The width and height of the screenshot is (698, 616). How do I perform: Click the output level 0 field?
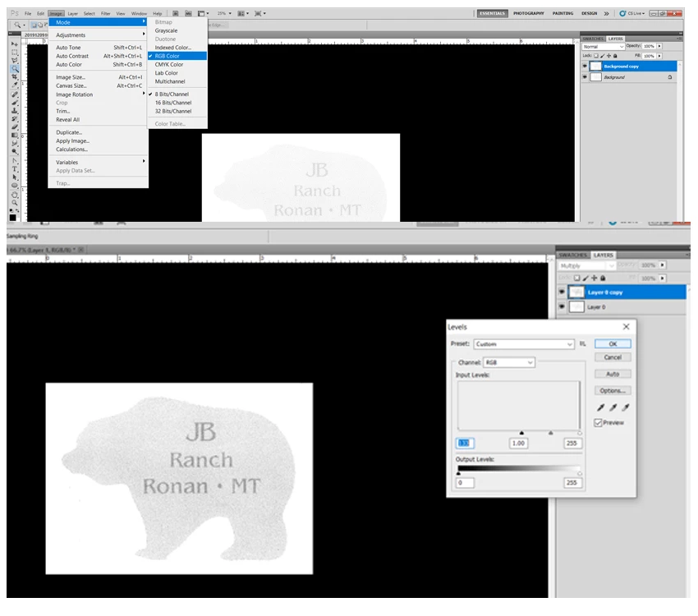coord(465,482)
